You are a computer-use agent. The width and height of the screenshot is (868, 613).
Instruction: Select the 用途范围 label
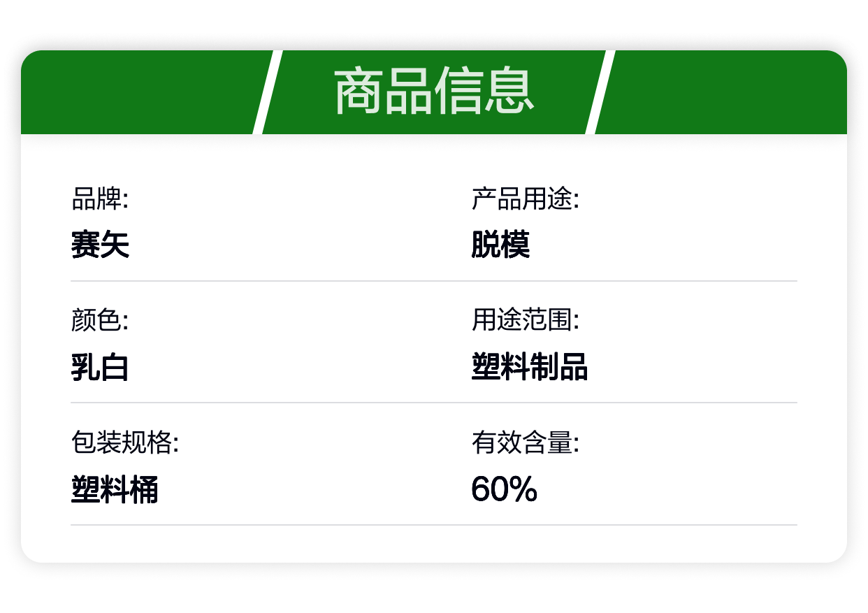[x=526, y=321]
